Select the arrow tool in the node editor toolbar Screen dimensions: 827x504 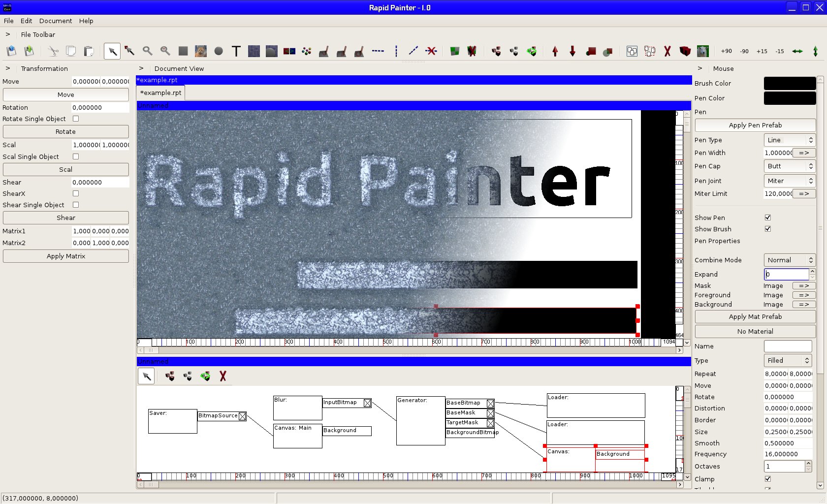tap(146, 376)
